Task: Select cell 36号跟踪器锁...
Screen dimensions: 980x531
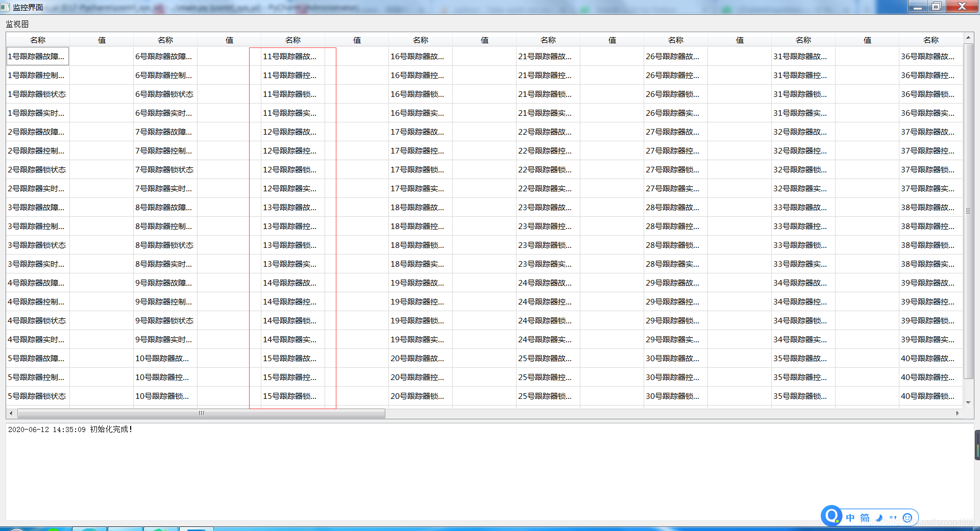Action: [931, 94]
